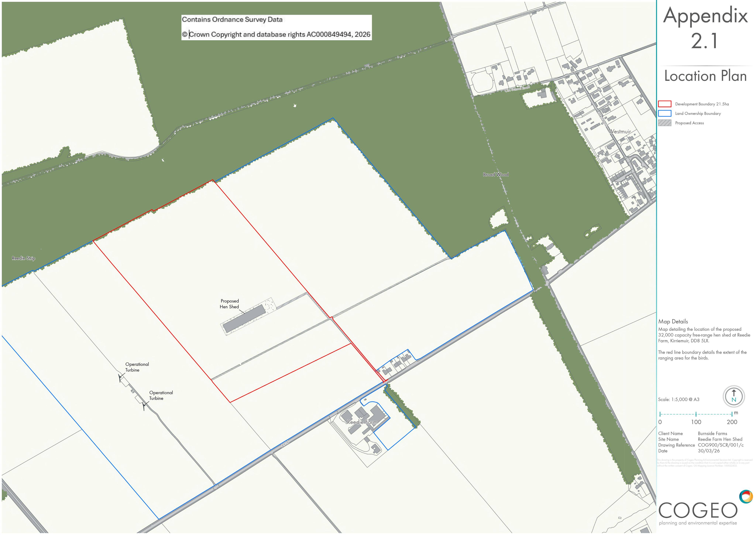This screenshot has width=756, height=535.
Task: Click the hatched Proposed Access legend swatch
Action: (x=664, y=123)
